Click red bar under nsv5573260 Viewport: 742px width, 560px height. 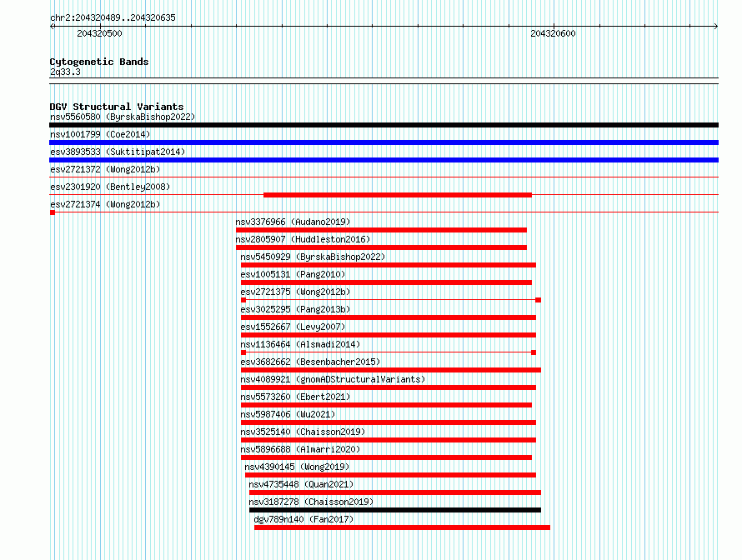[x=386, y=405]
